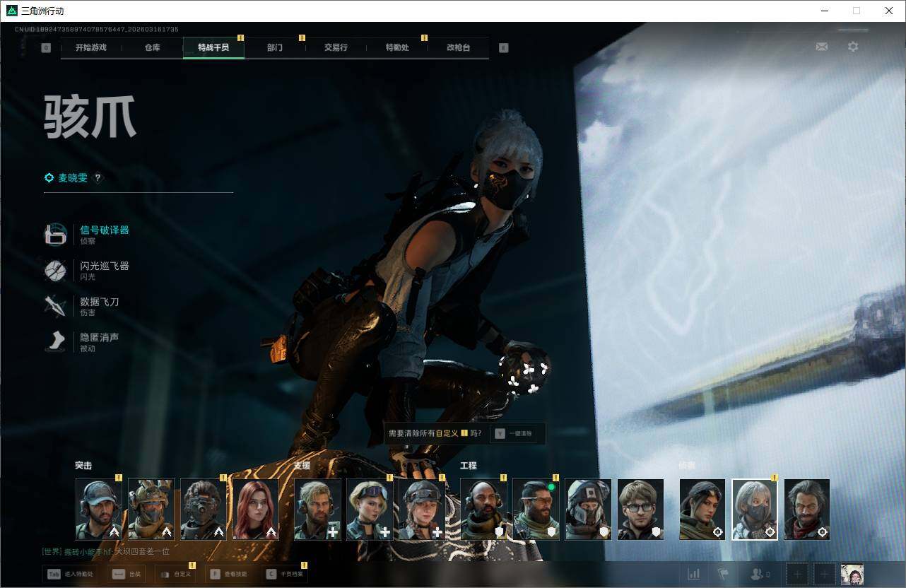Screen dimensions: 906x588
Task: Click the 查看技能 F button
Action: 229,575
